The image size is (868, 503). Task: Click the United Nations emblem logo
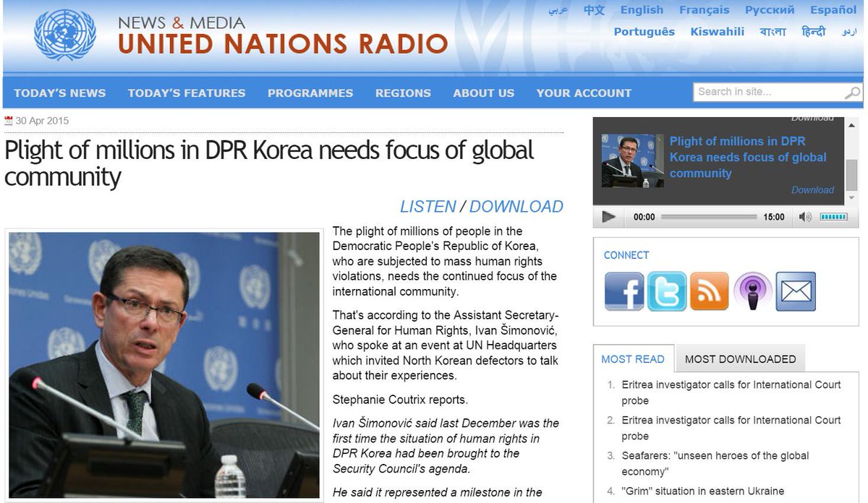click(65, 35)
